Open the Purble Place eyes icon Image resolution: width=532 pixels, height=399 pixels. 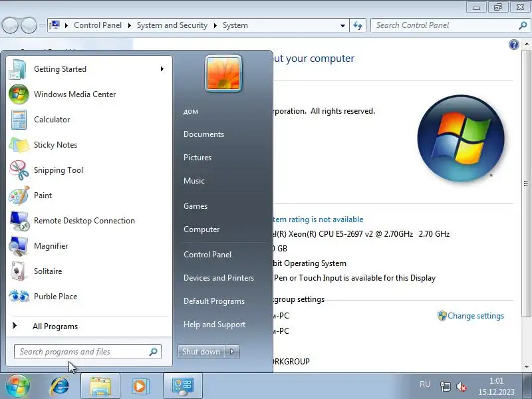pos(19,296)
